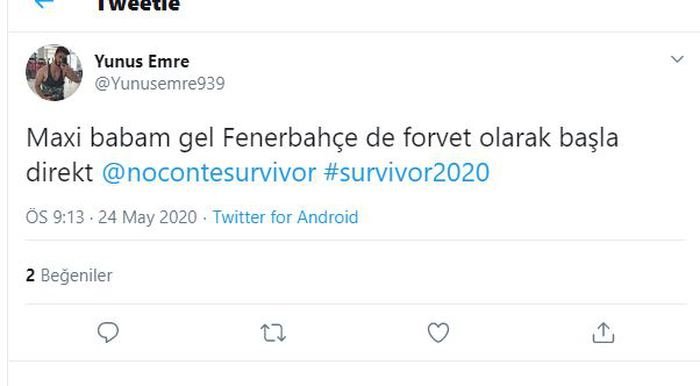
Task: Open the Yunus Emre display name profile
Action: pos(142,61)
